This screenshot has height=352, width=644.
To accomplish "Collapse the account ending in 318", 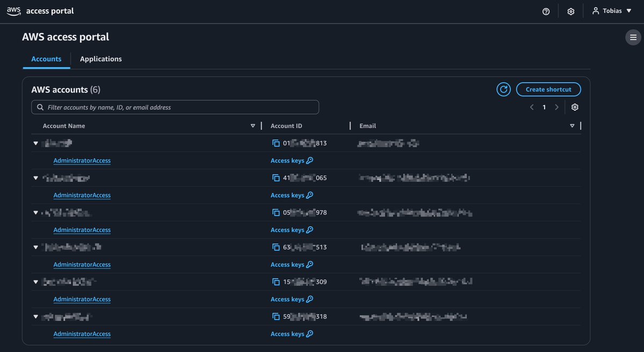I will point(36,317).
